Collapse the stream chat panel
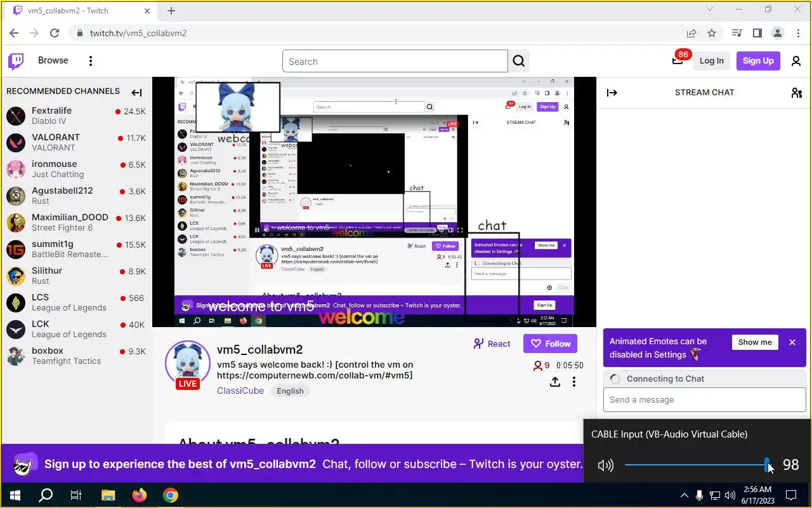This screenshot has height=508, width=812. pyautogui.click(x=612, y=93)
